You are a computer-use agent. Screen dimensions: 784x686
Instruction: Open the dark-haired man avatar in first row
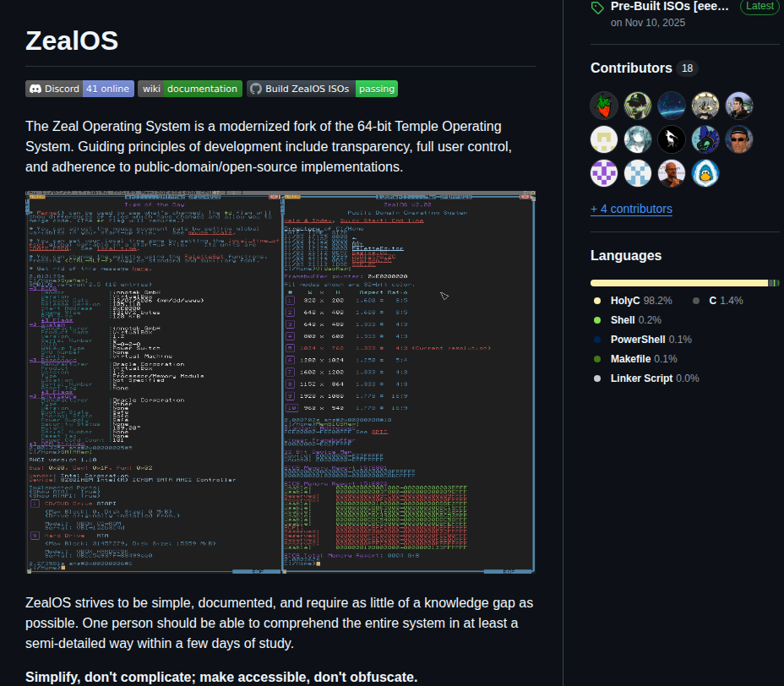(x=739, y=106)
